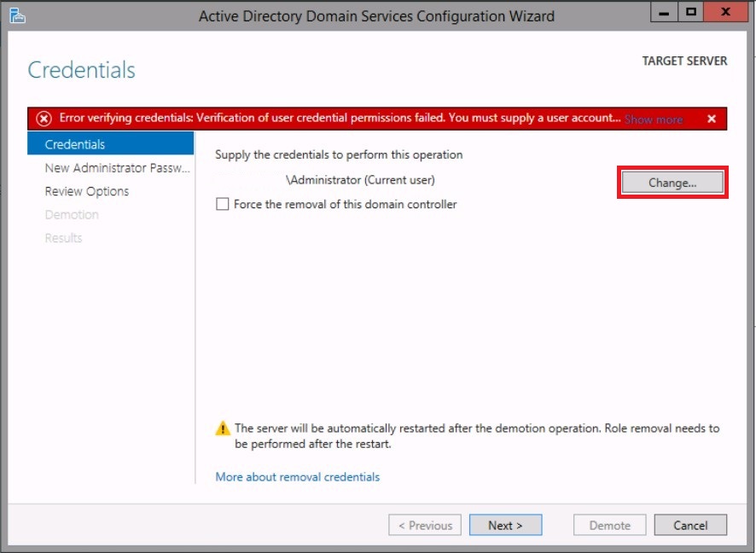Maximize the configuration wizard window
The height and width of the screenshot is (553, 756).
(x=691, y=12)
